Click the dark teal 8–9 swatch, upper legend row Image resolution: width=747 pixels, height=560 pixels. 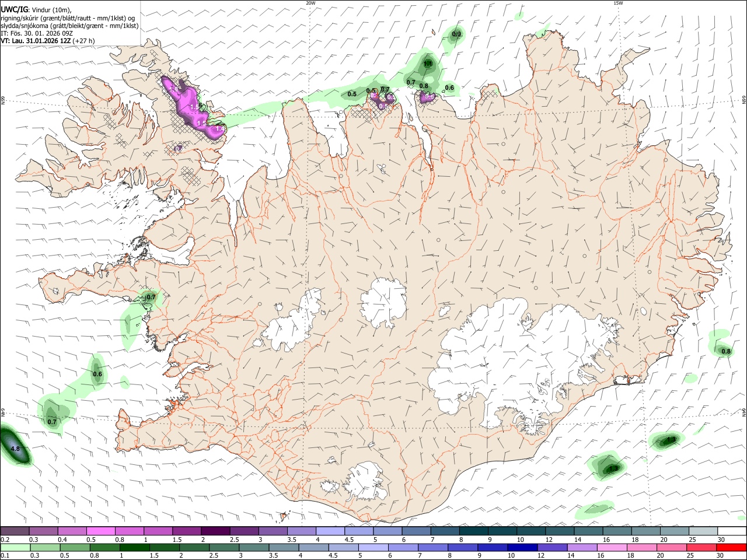click(x=474, y=531)
